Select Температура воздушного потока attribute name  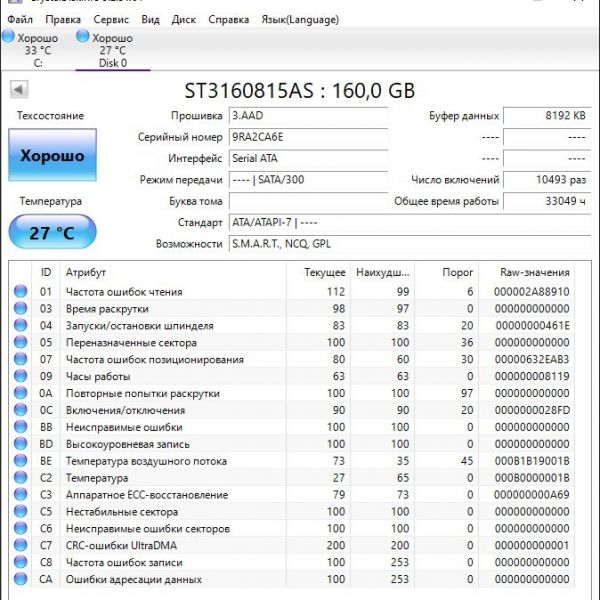point(146,461)
